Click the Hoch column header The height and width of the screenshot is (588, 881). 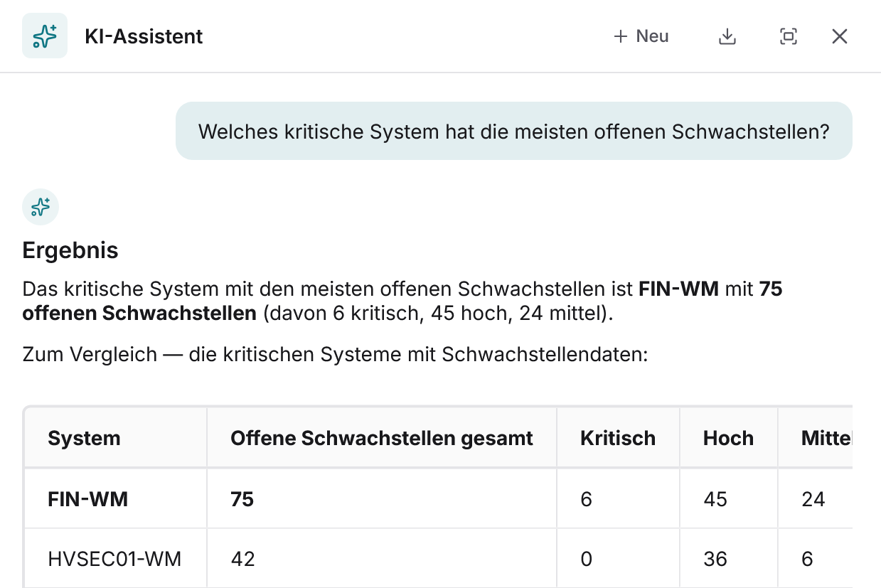coord(728,438)
